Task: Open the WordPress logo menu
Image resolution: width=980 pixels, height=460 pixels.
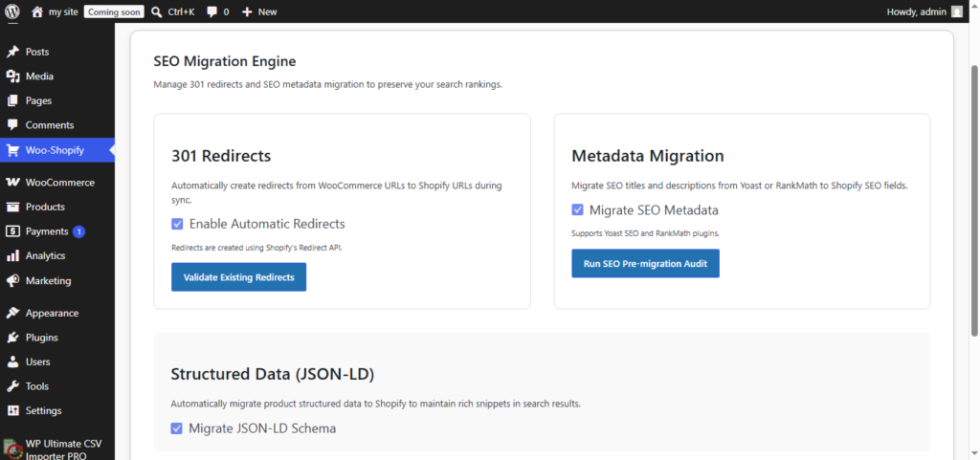Action: click(12, 11)
